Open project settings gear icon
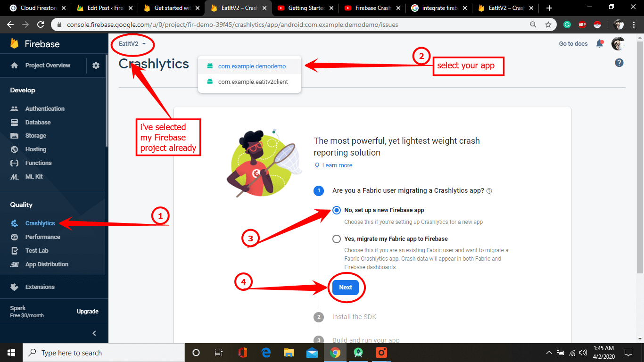Viewport: 644px width, 362px height. pyautogui.click(x=96, y=66)
